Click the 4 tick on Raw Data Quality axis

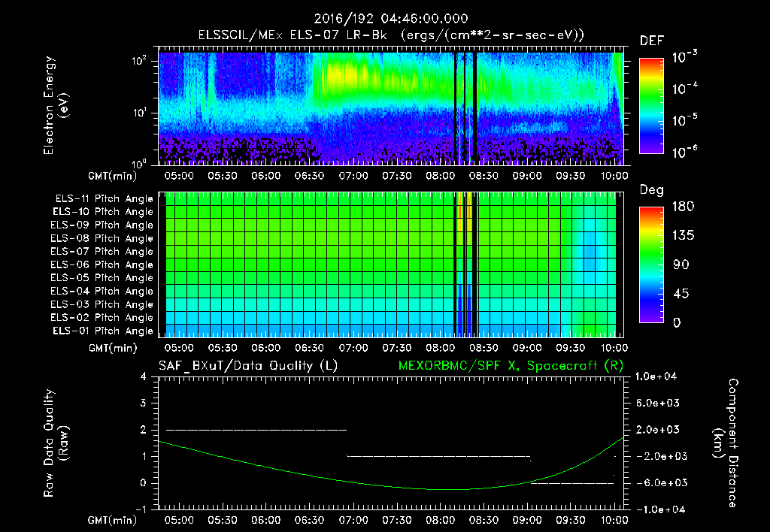coord(144,376)
